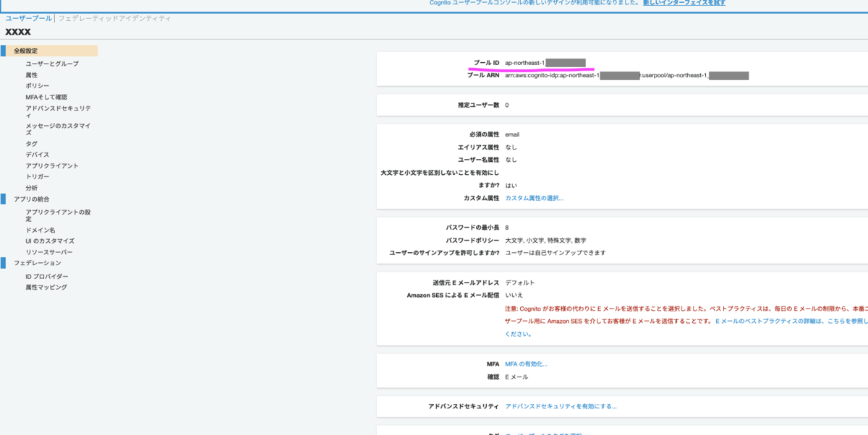Click the パスワードポリシー label
This screenshot has height=435, width=868.
point(473,240)
